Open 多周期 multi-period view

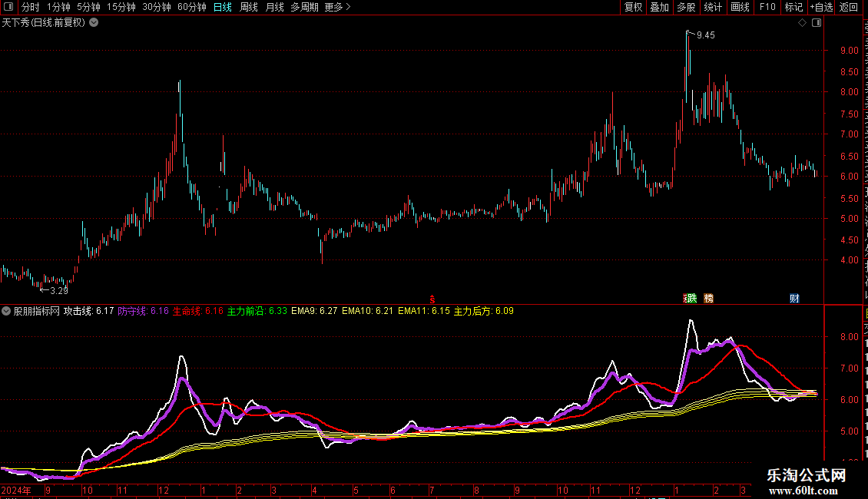[x=304, y=7]
